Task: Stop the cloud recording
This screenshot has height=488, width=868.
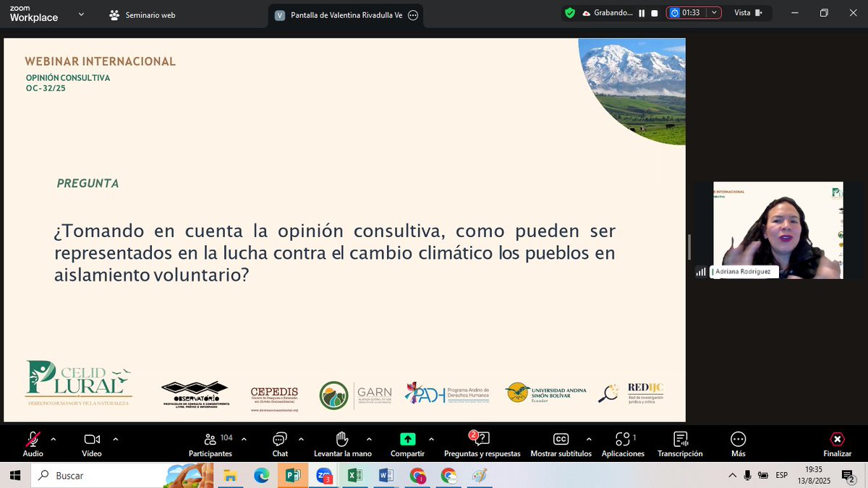Action: 655,12
